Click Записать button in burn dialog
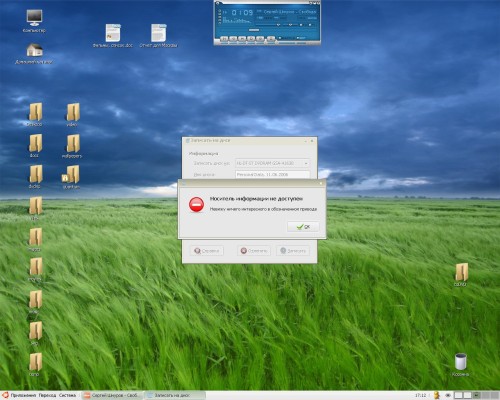This screenshot has height=400, width=500. point(293,251)
